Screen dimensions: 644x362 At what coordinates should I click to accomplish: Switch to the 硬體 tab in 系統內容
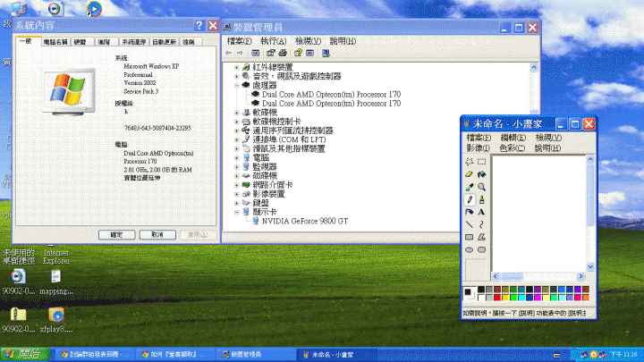point(80,42)
